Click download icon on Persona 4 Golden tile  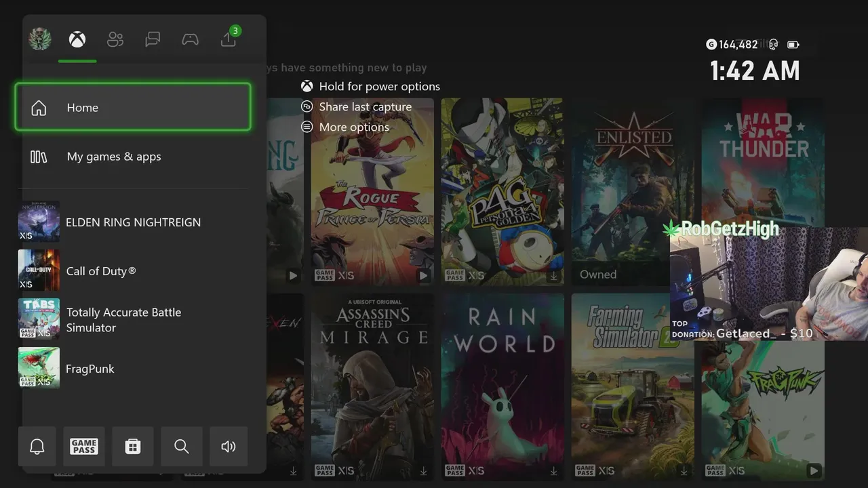pos(554,276)
